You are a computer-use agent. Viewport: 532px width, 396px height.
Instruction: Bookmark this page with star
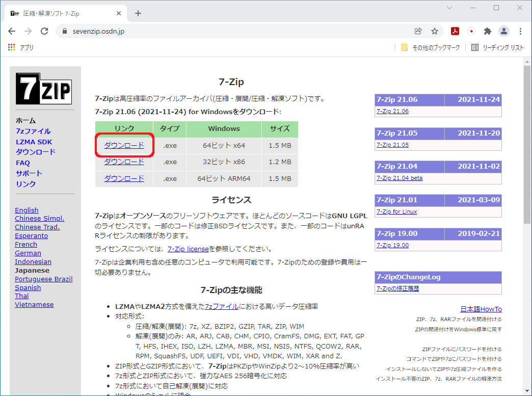pos(435,31)
